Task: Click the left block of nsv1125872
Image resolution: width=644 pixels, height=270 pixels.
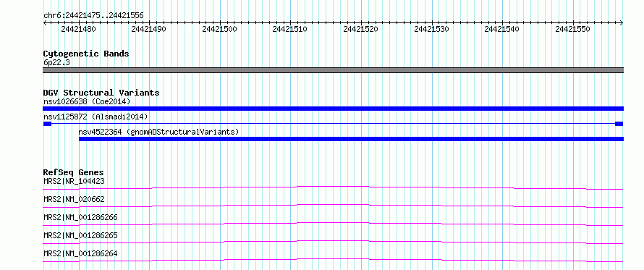Action: coord(47,124)
